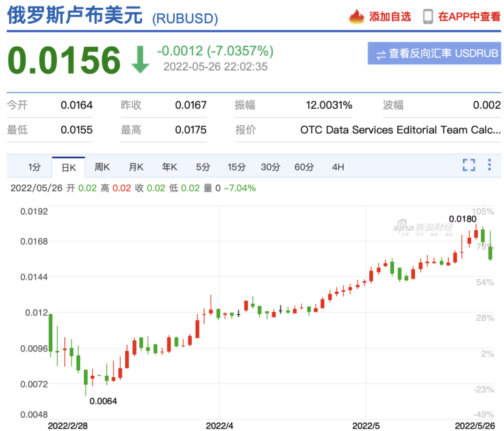Open the three-dot chart options menu

pos(489,165)
